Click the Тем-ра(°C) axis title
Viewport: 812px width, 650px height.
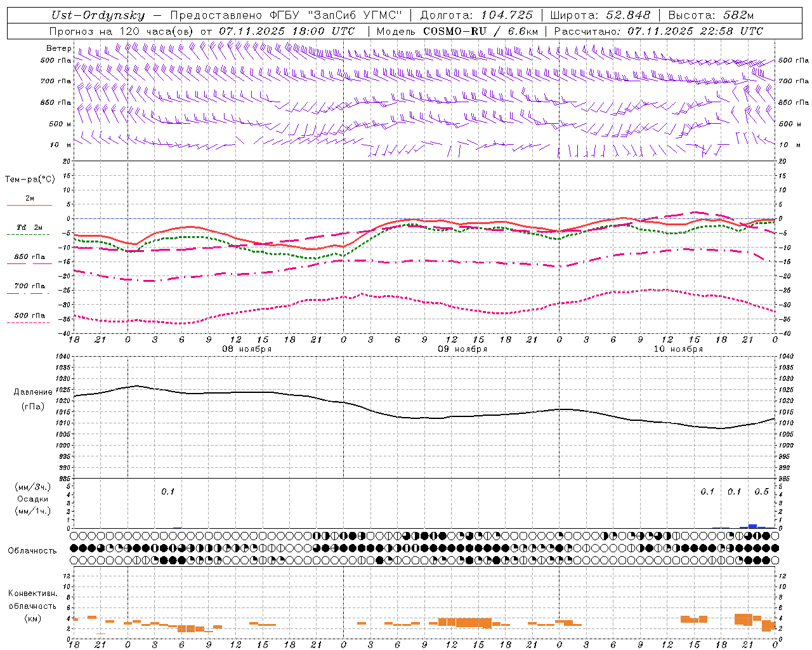click(30, 180)
